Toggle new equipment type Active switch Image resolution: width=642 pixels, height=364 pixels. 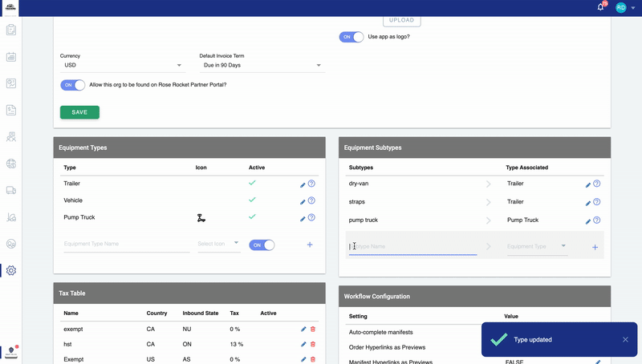tap(262, 245)
